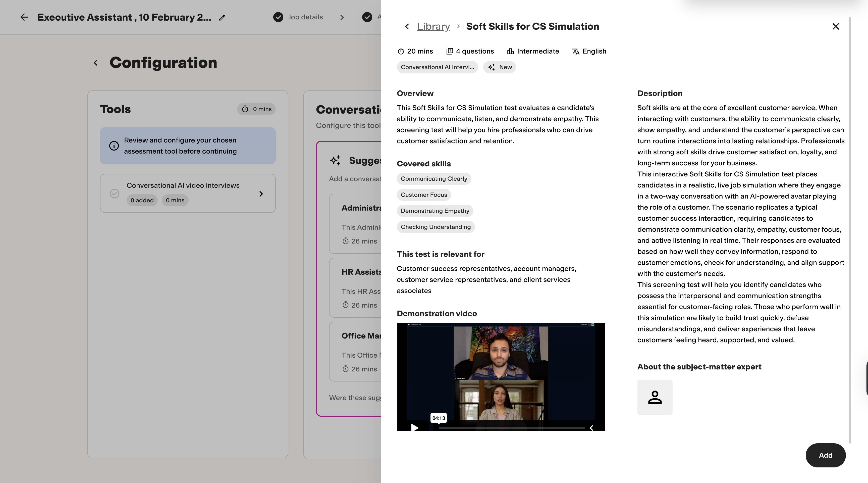Close the Soft Skills for CS Simulation panel
The image size is (868, 483).
[836, 26]
